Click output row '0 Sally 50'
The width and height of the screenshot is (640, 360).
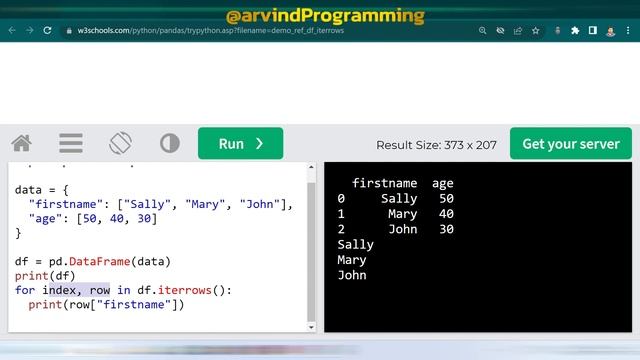pyautogui.click(x=396, y=199)
